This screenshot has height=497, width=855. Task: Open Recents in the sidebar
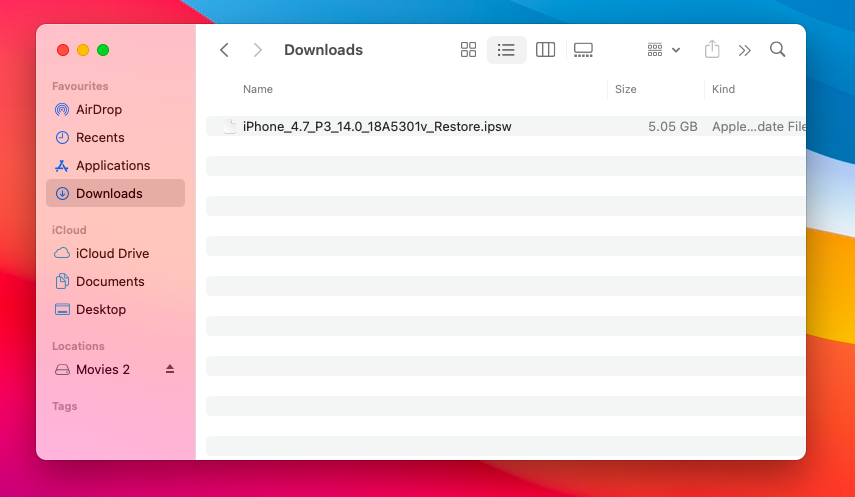point(115,137)
